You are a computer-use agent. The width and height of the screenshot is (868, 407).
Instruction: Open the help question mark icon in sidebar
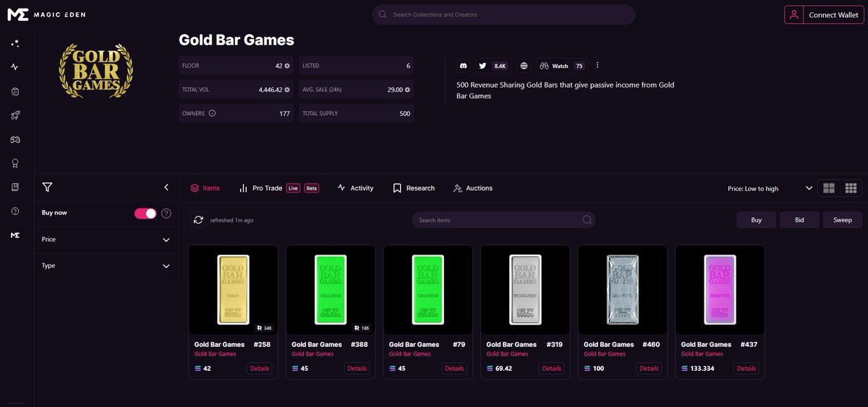pyautogui.click(x=14, y=211)
